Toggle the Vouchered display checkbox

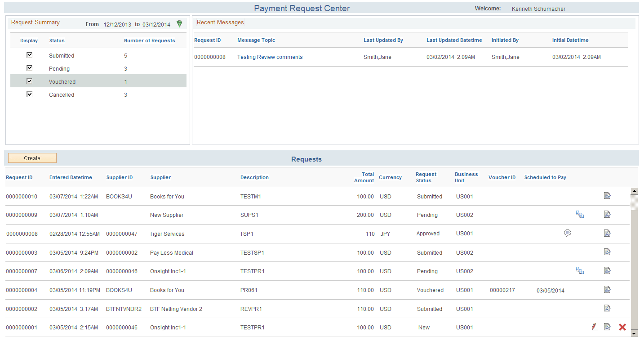click(29, 81)
